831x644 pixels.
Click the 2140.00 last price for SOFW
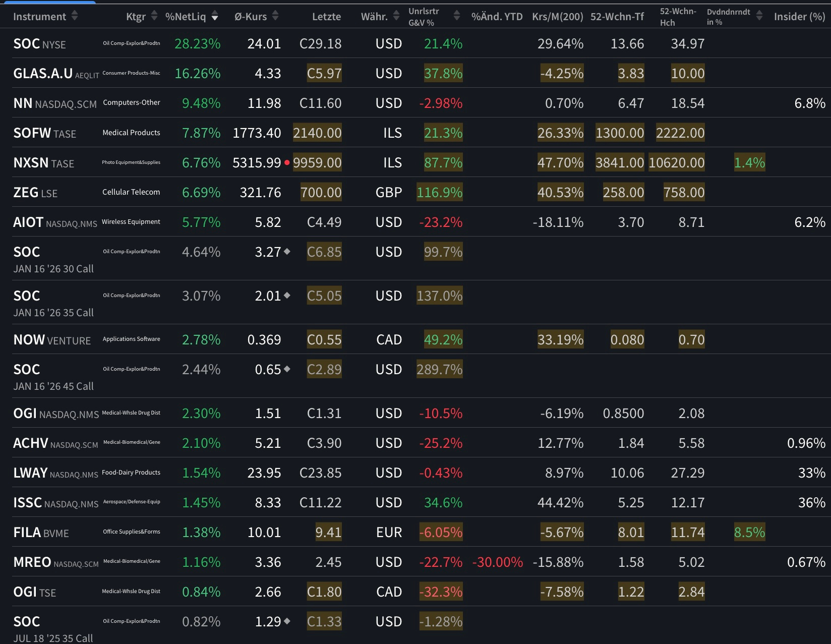(x=317, y=133)
